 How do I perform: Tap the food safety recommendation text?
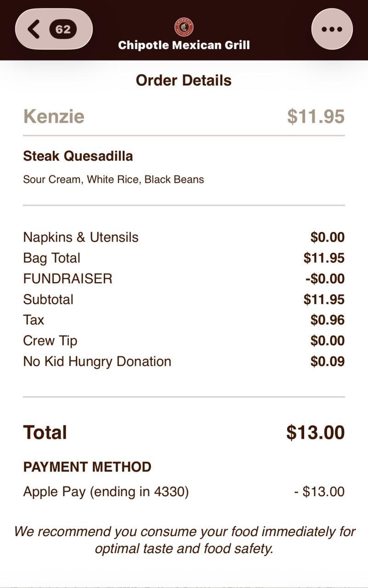point(184,540)
